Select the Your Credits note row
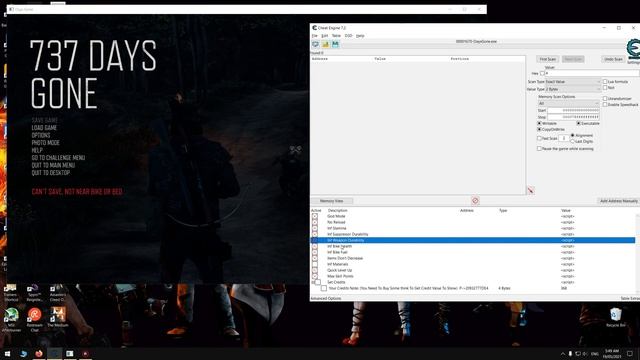Screen dimensions: 640x360 473,288
